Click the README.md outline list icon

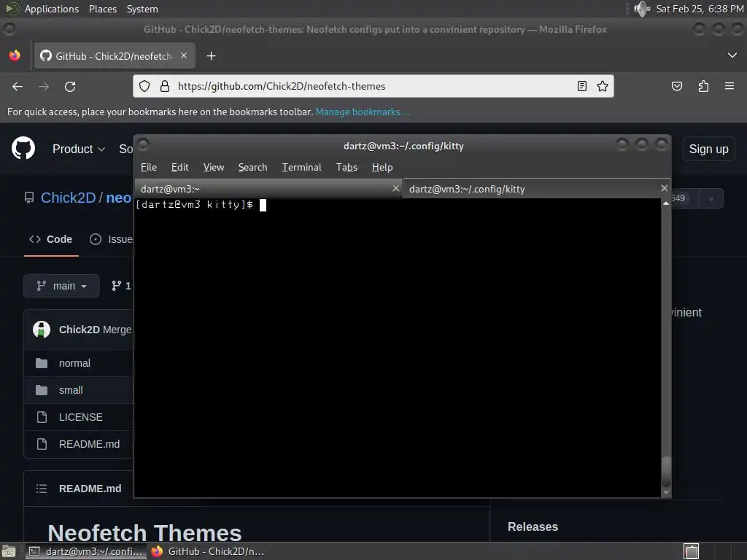click(x=42, y=489)
